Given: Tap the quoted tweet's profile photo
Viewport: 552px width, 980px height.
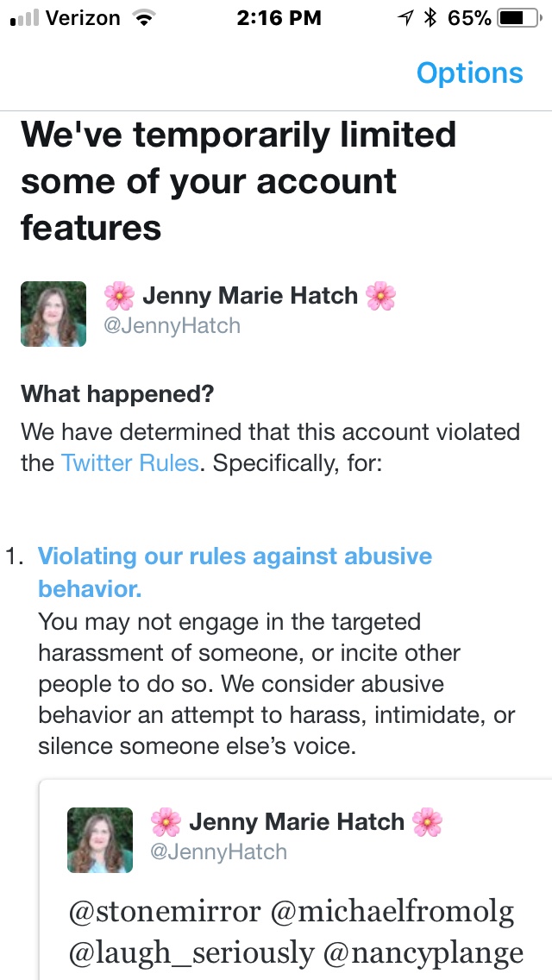Looking at the screenshot, I should [x=100, y=839].
